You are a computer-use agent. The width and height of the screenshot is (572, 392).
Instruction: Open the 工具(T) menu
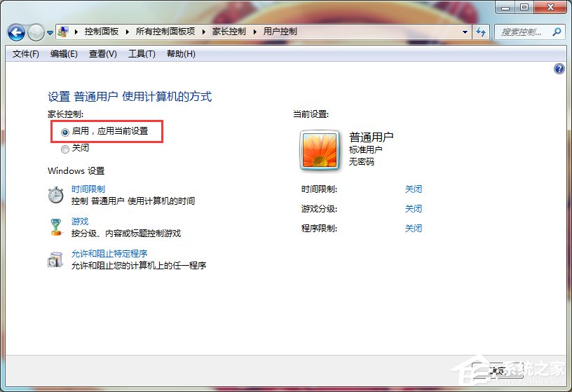click(x=142, y=54)
